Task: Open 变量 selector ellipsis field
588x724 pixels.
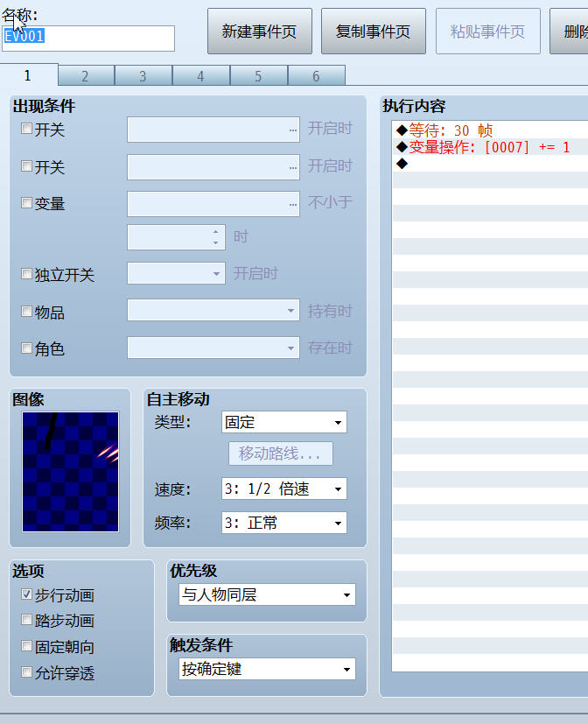Action: point(213,204)
